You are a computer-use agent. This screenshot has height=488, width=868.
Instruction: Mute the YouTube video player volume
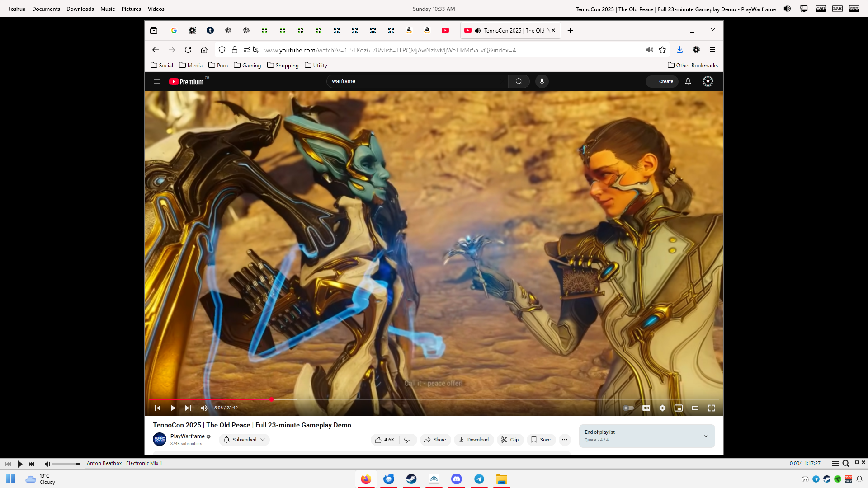tap(204, 408)
